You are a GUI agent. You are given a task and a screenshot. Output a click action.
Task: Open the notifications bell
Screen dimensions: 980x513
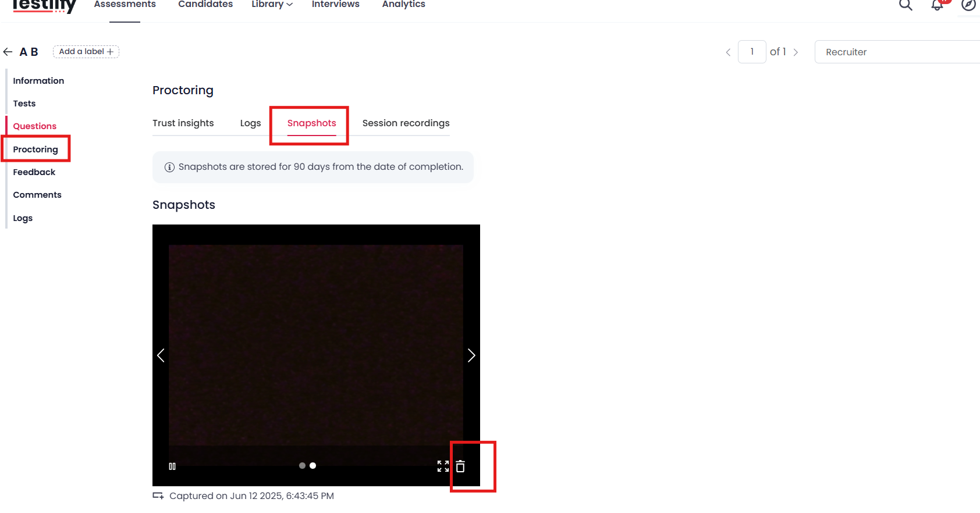tap(938, 5)
